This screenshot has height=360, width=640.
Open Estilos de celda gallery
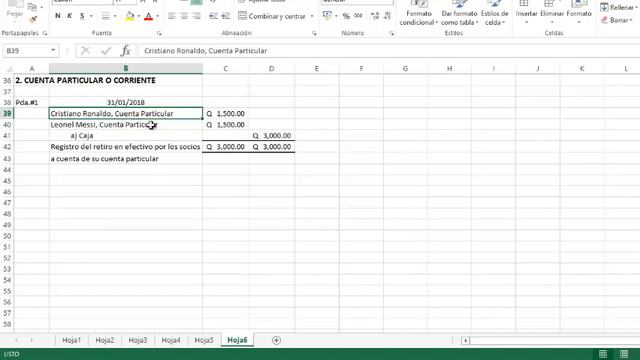point(495,13)
